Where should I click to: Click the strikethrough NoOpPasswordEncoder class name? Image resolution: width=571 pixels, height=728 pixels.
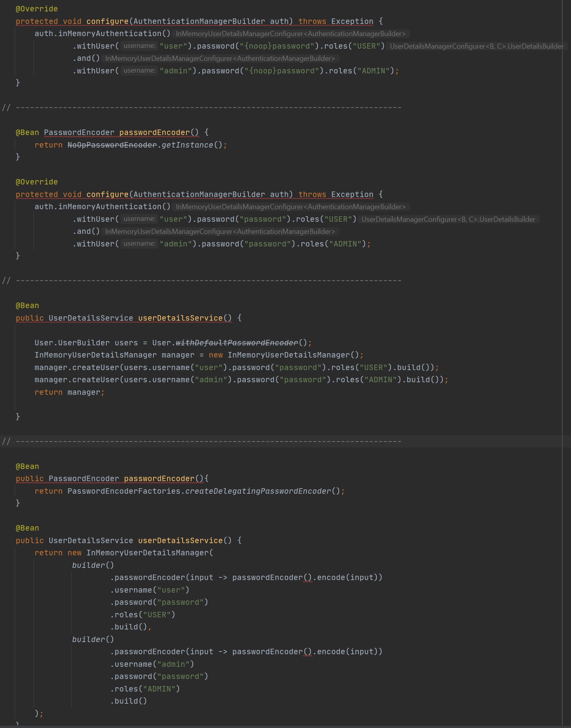[112, 145]
